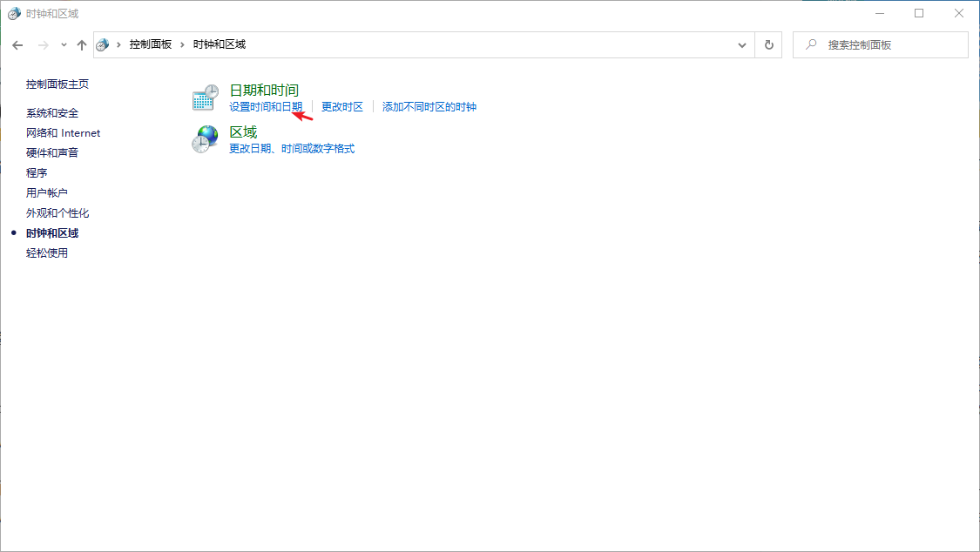Screen dimensions: 980x552
Task: Click the forward navigation arrow
Action: pyautogui.click(x=42, y=44)
